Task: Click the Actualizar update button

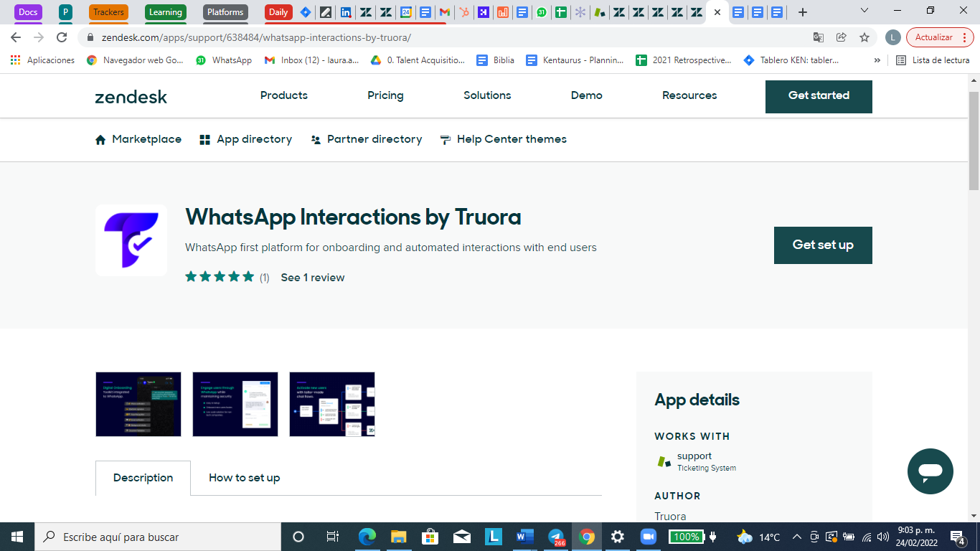Action: (940, 37)
